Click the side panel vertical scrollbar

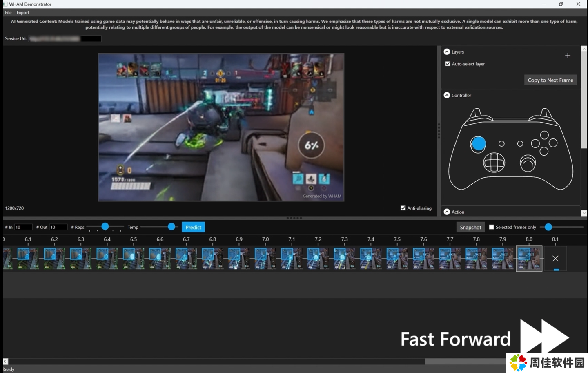pos(584,100)
